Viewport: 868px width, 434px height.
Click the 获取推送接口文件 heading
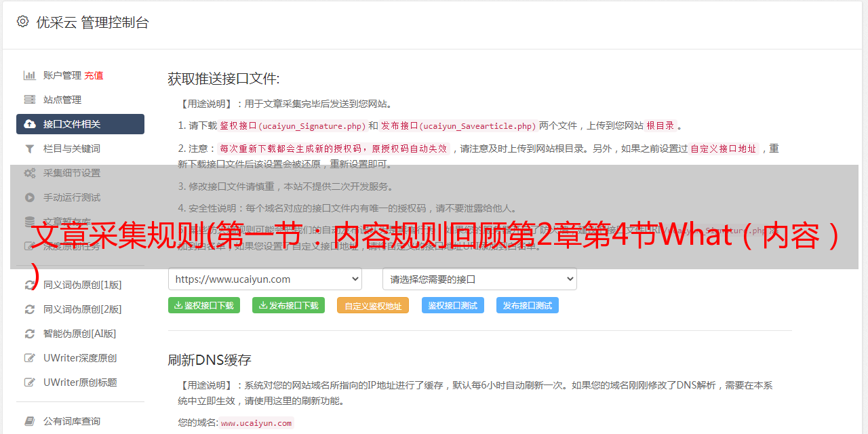pyautogui.click(x=224, y=79)
